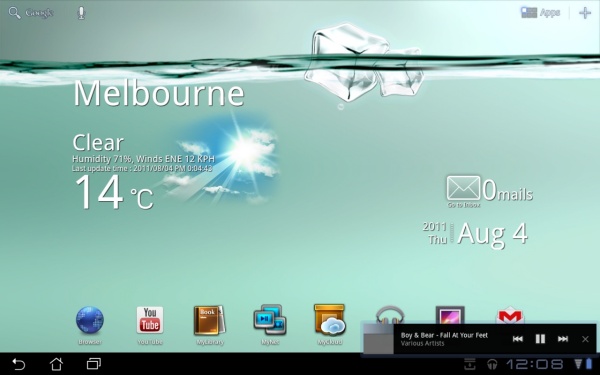This screenshot has width=600, height=375.
Task: Open the Music headphones app icon
Action: 390,315
